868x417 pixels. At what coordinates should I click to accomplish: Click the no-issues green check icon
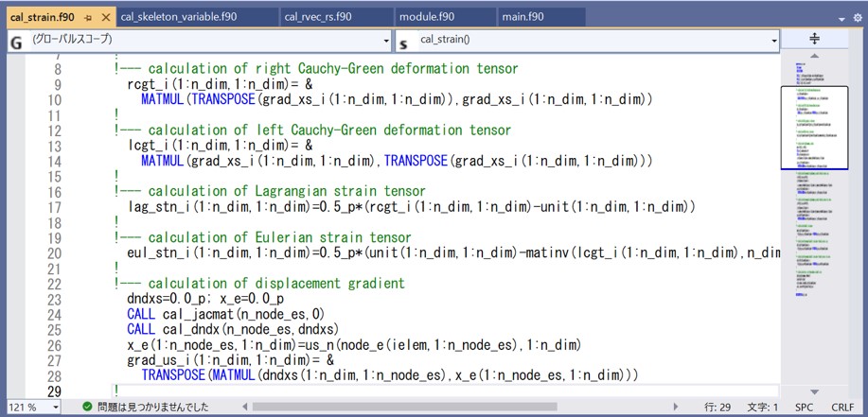[x=87, y=407]
